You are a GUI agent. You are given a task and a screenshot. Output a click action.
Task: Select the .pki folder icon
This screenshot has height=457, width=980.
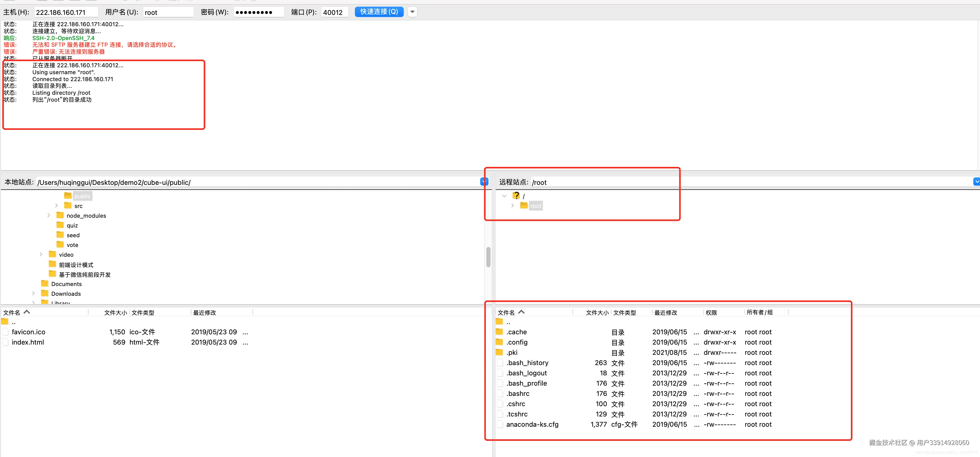coord(500,353)
